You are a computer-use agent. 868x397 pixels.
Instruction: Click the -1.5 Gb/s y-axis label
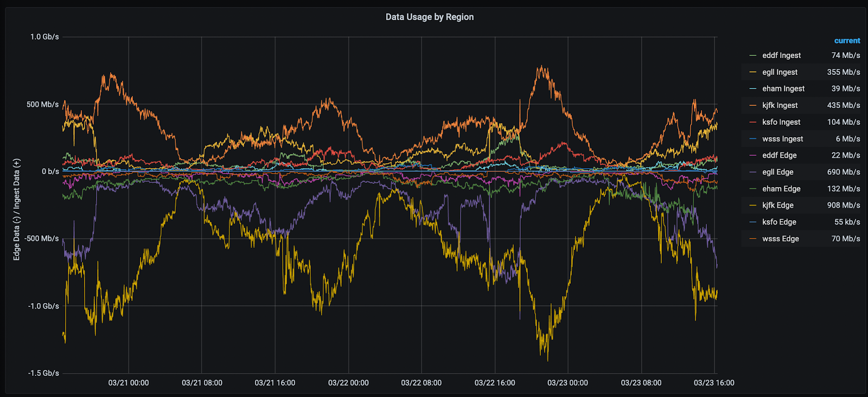pos(43,373)
